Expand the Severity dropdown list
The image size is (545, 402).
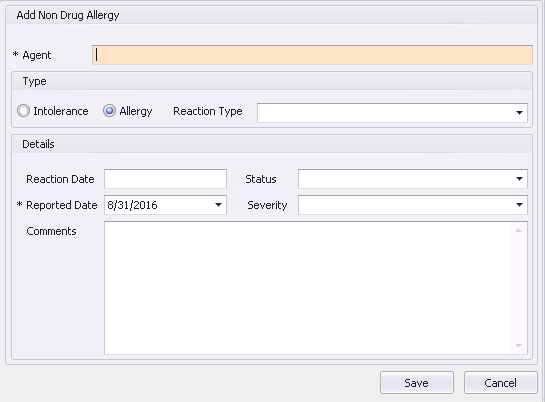pos(519,205)
